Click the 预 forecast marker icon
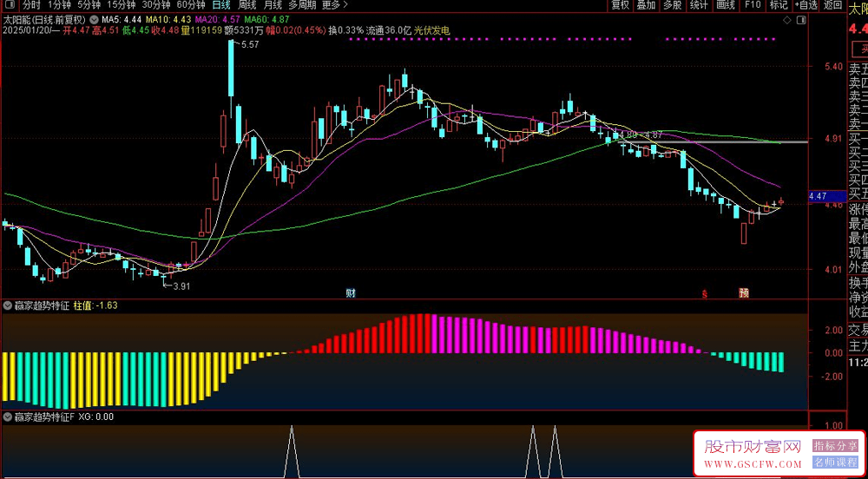The image size is (868, 479). tap(744, 293)
